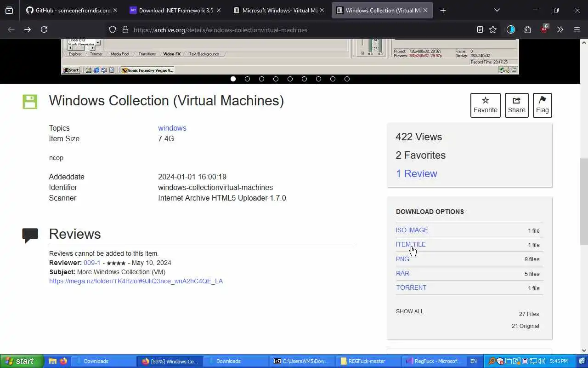Open the mega.nz folder link in review
Screen dimensions: 588x368
tap(136, 281)
